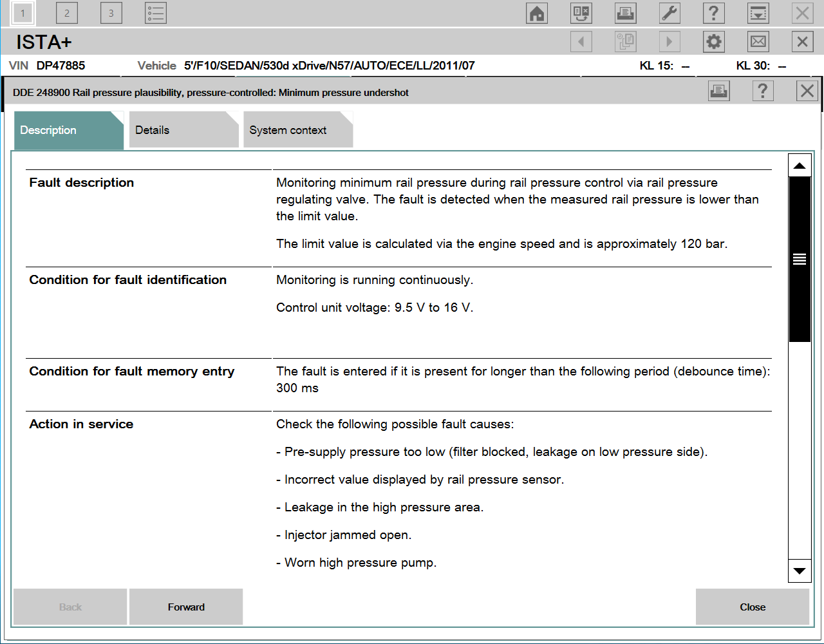Print the fault description dialog
824x644 pixels.
[x=718, y=91]
